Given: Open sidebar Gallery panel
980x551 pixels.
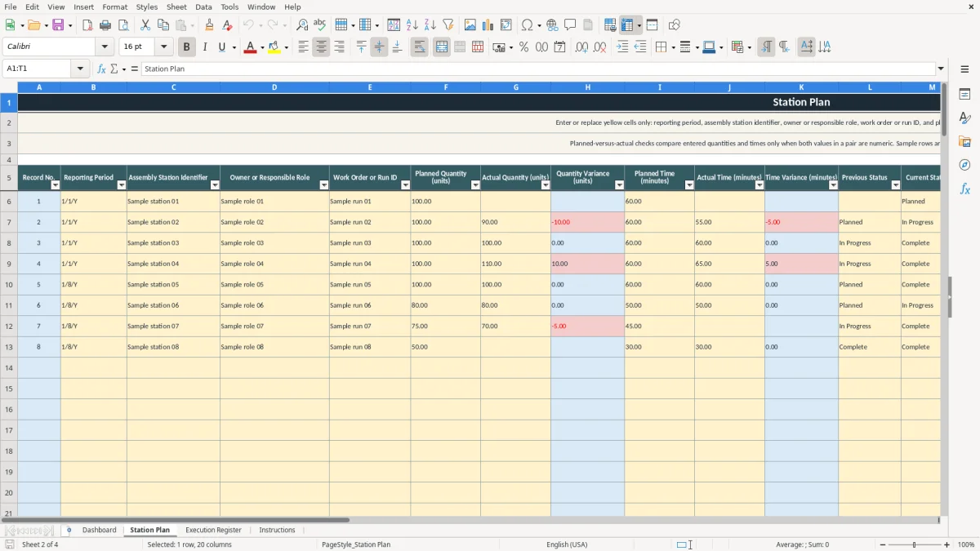Looking at the screenshot, I should click(964, 142).
